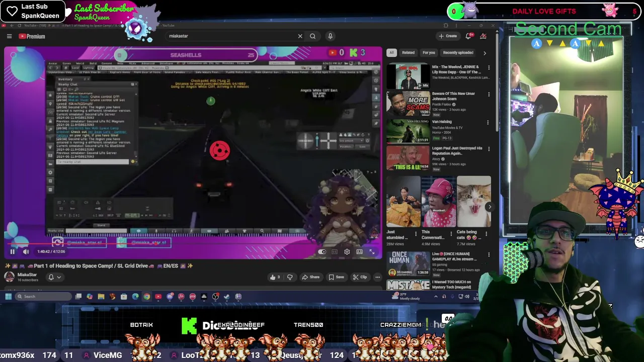Open the YouTube app on the taskbar

(158, 296)
